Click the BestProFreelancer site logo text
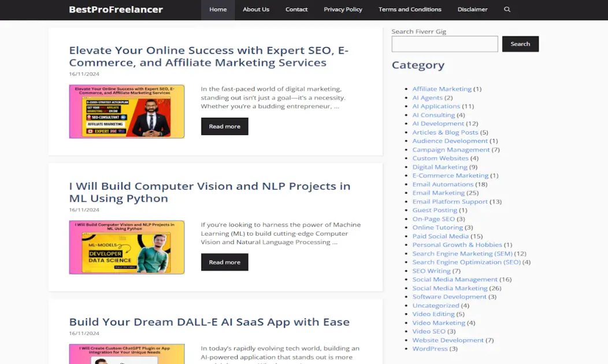The width and height of the screenshot is (608, 364). (x=116, y=9)
